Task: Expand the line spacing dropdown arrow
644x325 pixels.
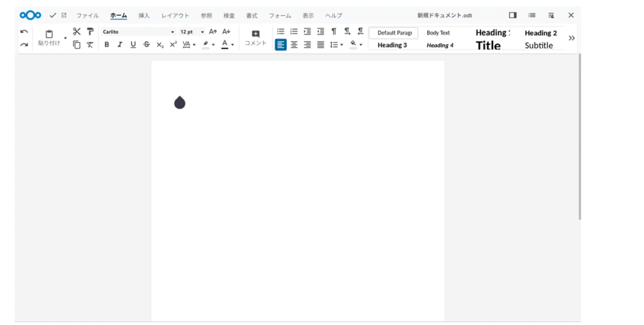Action: tap(341, 45)
